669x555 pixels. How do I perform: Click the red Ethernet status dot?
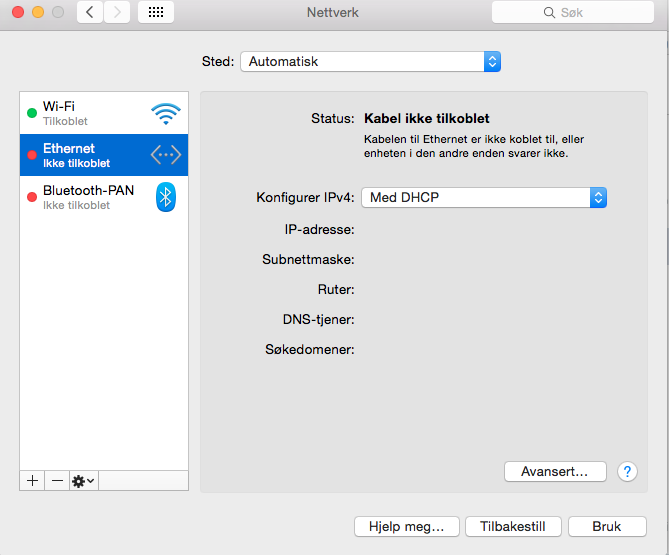[x=32, y=155]
